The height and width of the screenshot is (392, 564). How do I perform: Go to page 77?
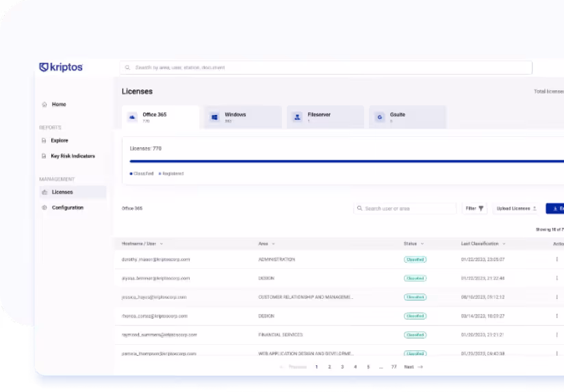(x=394, y=367)
